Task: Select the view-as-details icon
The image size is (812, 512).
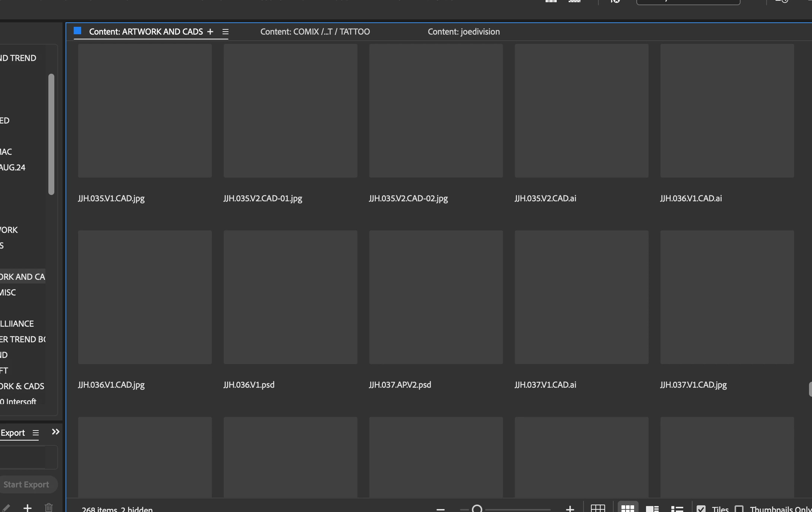Action: pyautogui.click(x=652, y=508)
